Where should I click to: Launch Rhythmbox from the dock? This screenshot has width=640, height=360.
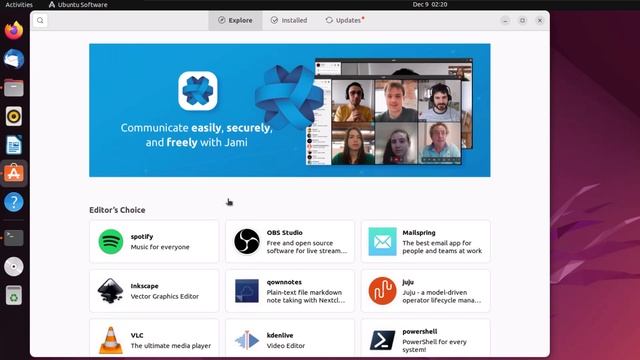click(x=14, y=116)
